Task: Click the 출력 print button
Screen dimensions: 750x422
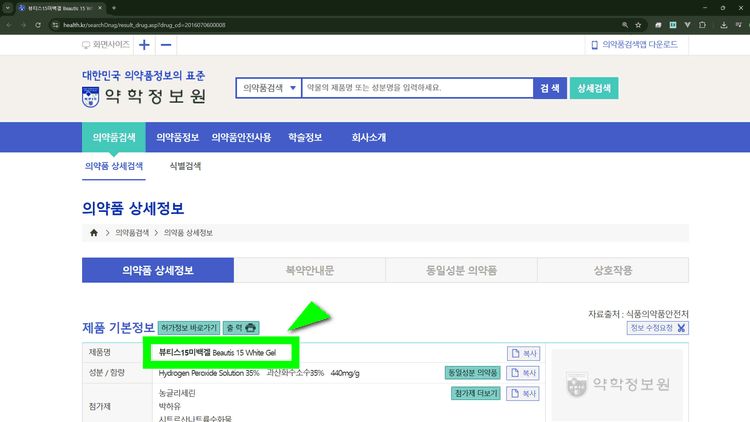Action: [241, 327]
